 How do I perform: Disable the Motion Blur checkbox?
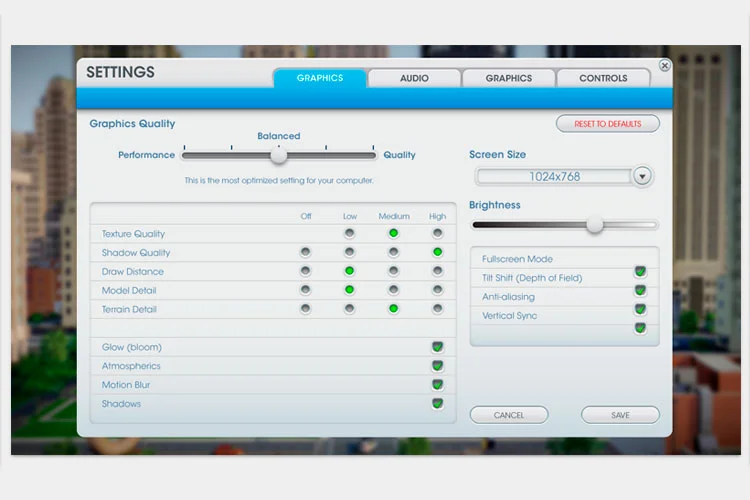[437, 384]
